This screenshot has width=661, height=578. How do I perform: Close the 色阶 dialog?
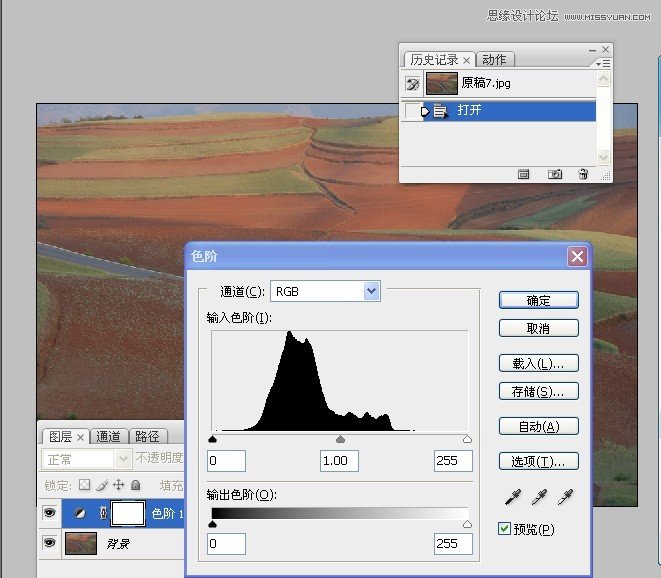coord(577,256)
